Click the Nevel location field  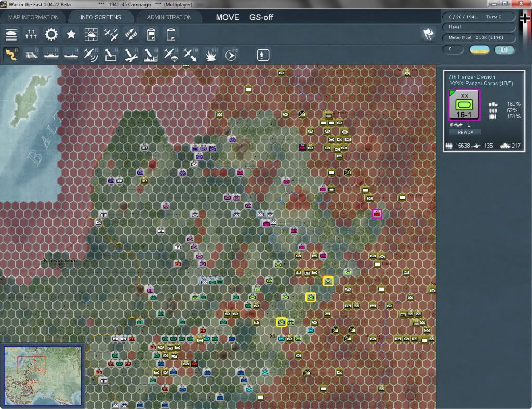(x=478, y=27)
